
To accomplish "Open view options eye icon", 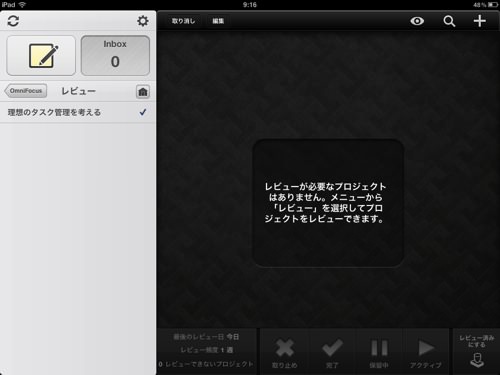I will [x=417, y=21].
